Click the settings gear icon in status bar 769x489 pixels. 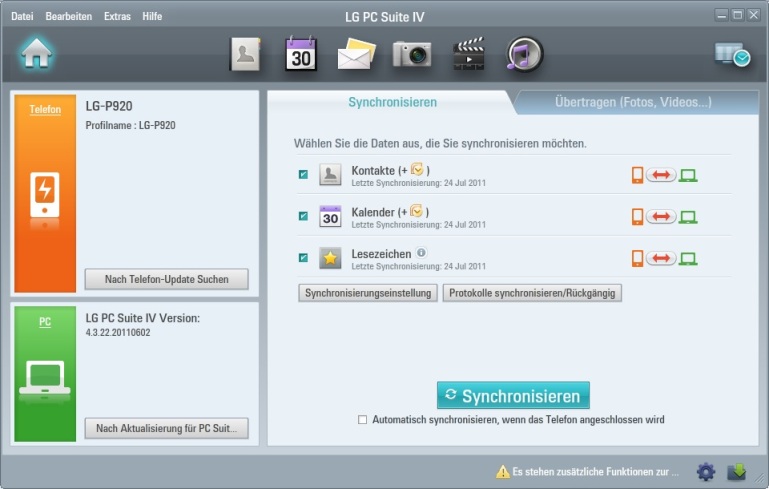(706, 471)
